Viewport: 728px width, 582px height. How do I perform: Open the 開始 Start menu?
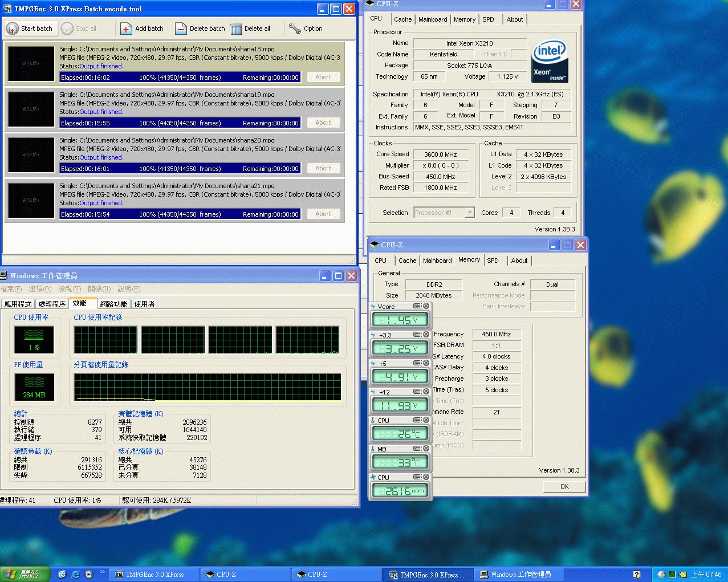25,574
